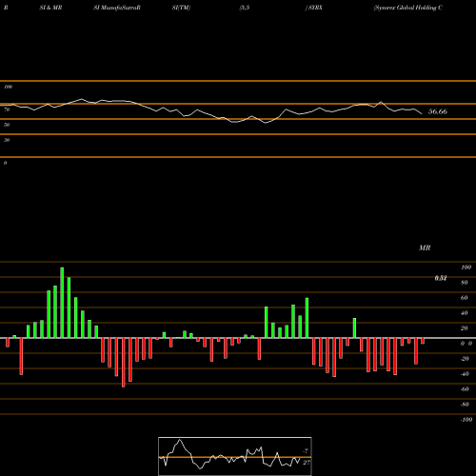
Task: Click the 70 level label in RSI panel
Action: [x=7, y=109]
